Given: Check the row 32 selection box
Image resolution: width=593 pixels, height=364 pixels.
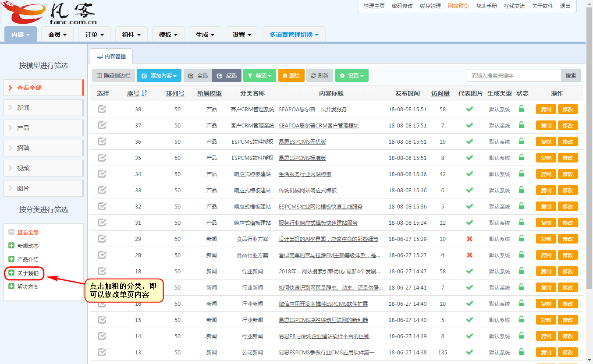Looking at the screenshot, I should (x=102, y=206).
